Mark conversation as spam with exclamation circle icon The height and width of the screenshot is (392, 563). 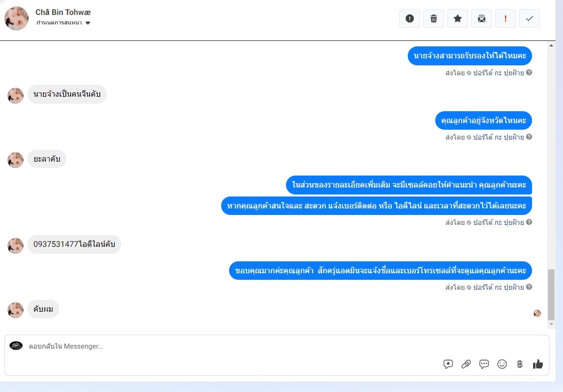point(410,18)
